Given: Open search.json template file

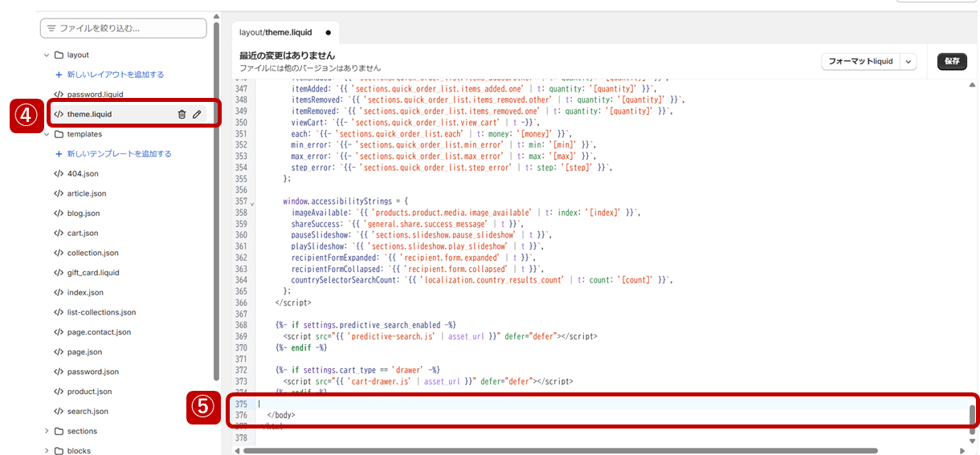Looking at the screenshot, I should 88,412.
